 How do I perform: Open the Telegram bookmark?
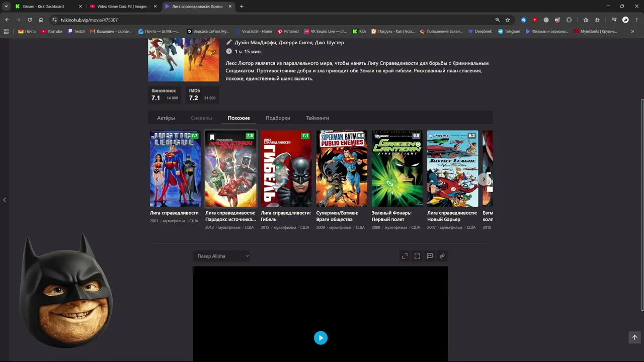pos(509,31)
